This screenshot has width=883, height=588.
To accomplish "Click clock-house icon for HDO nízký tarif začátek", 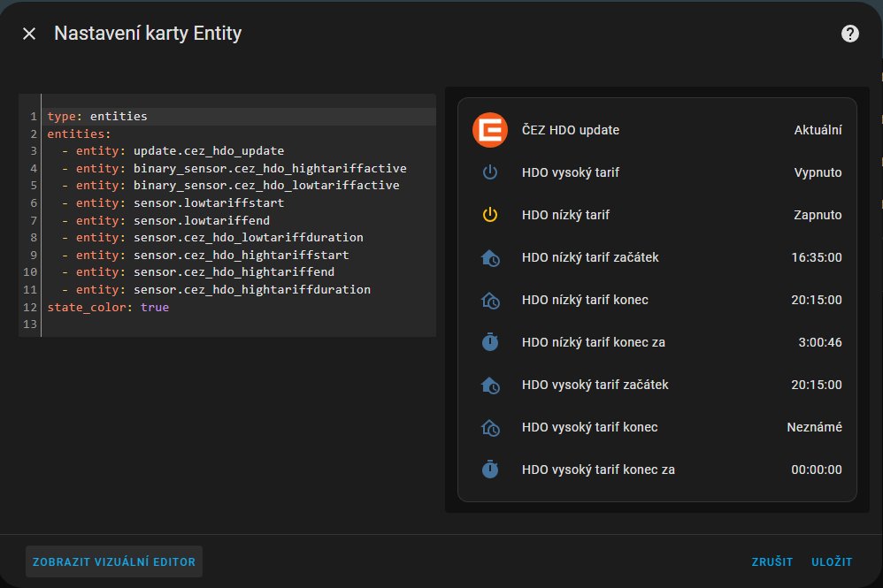I will (x=490, y=257).
